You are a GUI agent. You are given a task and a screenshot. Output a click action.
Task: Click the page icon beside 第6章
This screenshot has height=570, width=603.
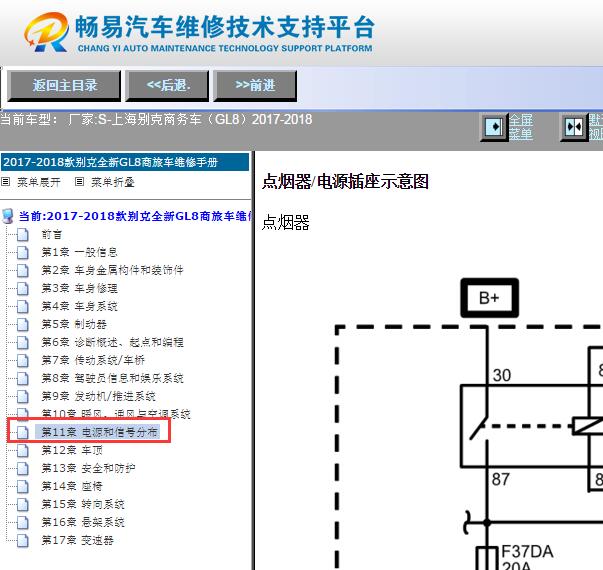tap(23, 342)
